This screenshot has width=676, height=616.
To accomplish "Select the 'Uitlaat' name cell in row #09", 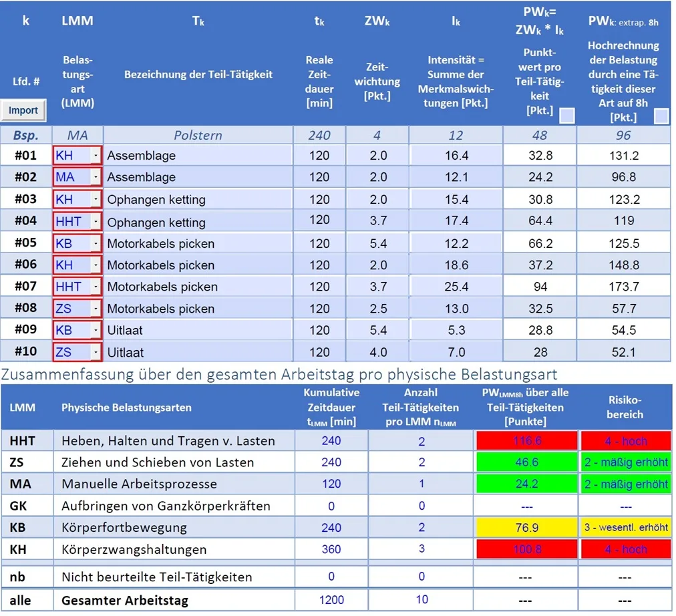I will click(198, 330).
